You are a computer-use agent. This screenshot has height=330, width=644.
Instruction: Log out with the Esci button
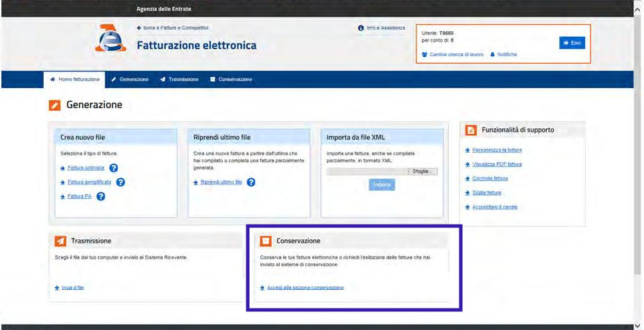tap(572, 43)
